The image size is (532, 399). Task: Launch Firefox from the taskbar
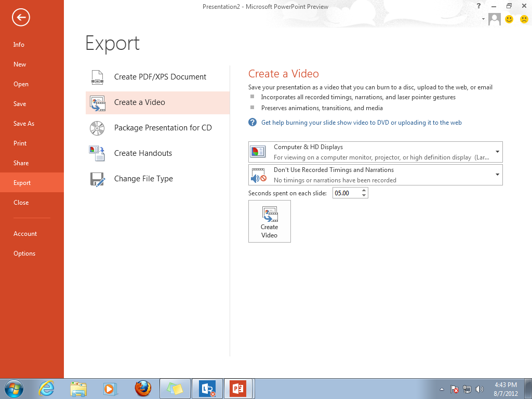pos(143,388)
